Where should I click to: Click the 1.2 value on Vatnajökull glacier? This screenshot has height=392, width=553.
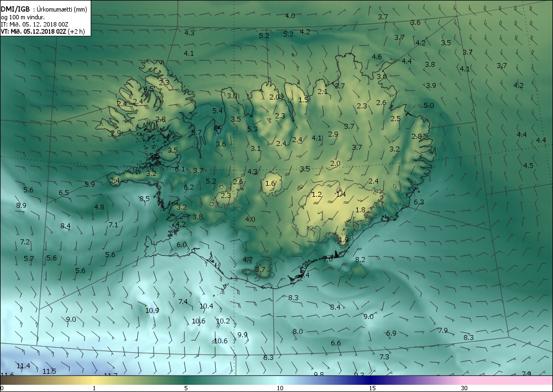317,194
